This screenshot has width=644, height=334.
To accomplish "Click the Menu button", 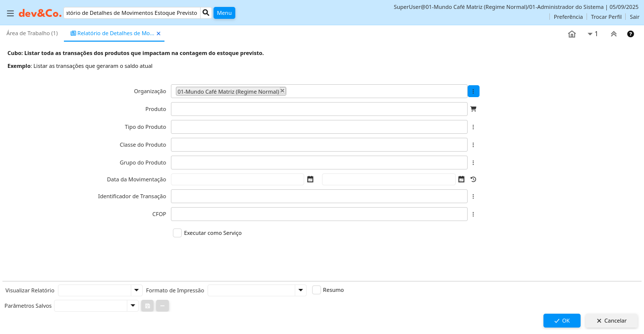I will pos(224,13).
